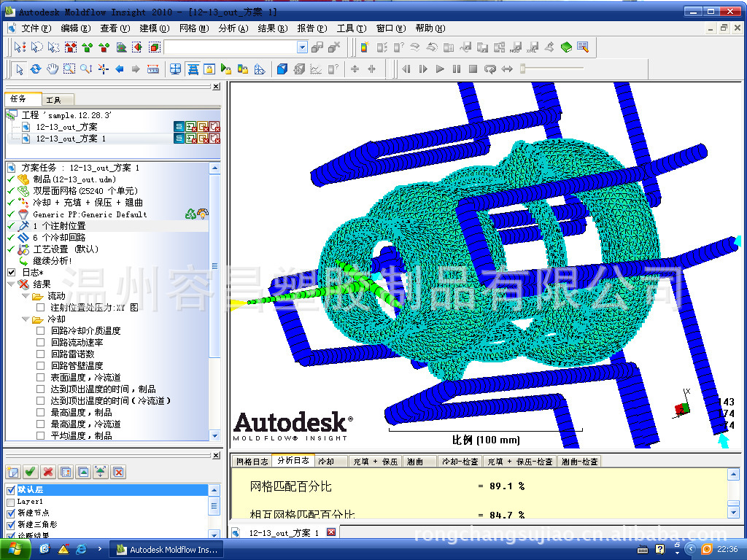Click the clean layers red-X window icon
Viewport: 747px width, 560px height.
tap(119, 472)
